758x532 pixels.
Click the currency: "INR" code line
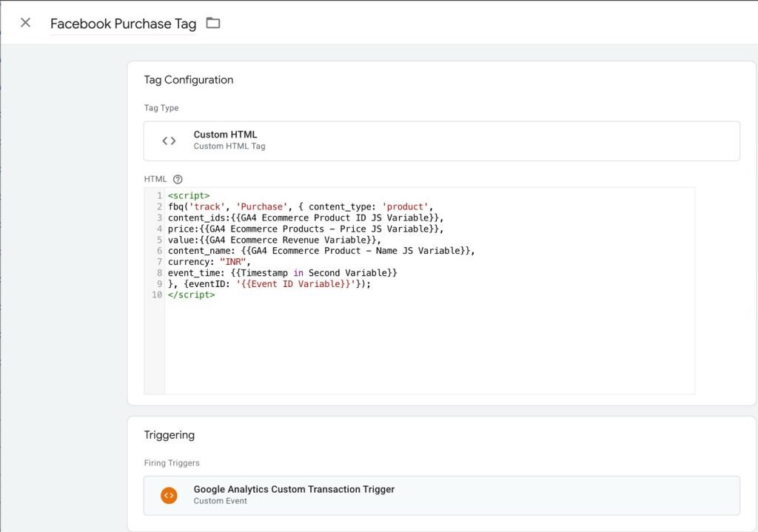click(x=209, y=262)
